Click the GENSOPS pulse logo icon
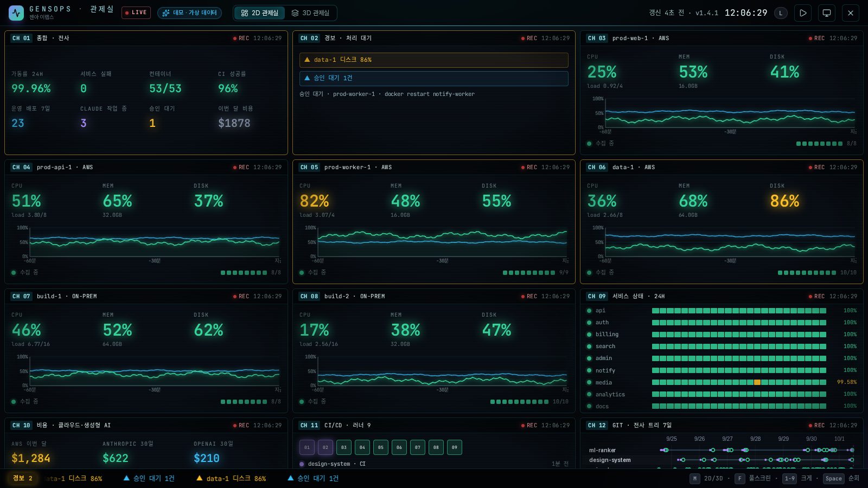The height and width of the screenshot is (488, 868). (x=16, y=13)
